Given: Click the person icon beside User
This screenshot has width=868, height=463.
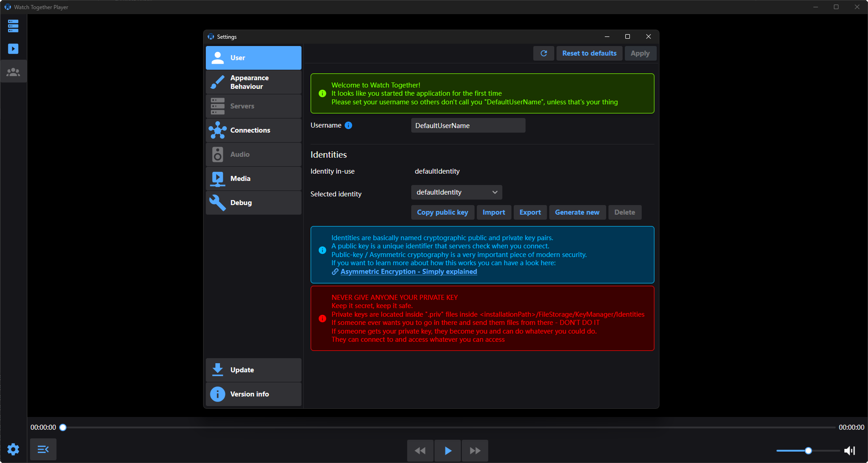Looking at the screenshot, I should click(x=218, y=58).
